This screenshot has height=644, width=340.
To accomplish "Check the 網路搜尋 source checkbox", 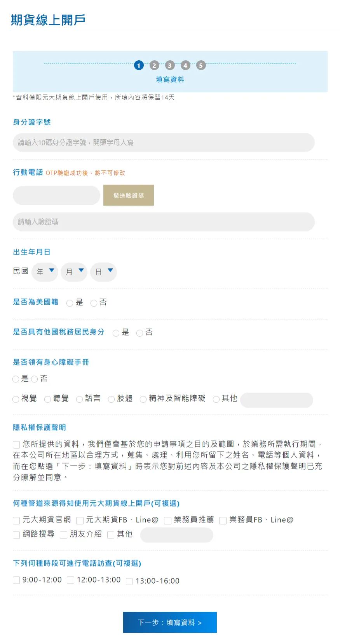I will click(x=16, y=535).
